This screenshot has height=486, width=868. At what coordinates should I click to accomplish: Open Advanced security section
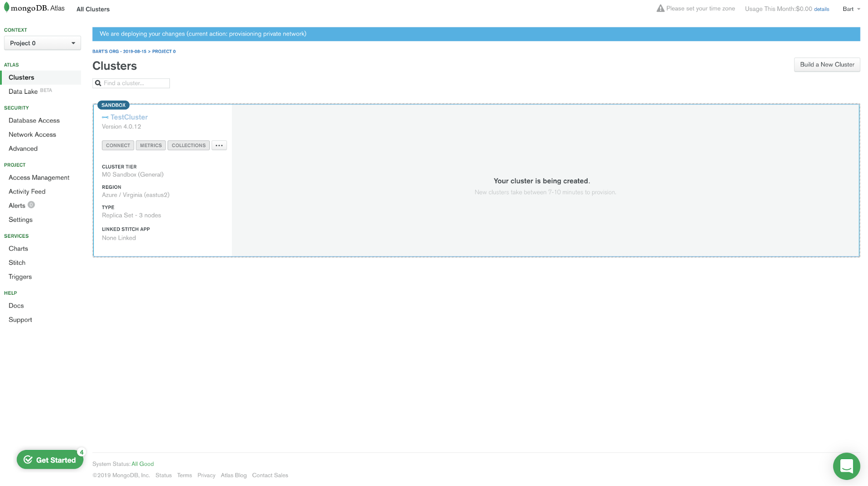[x=23, y=148]
